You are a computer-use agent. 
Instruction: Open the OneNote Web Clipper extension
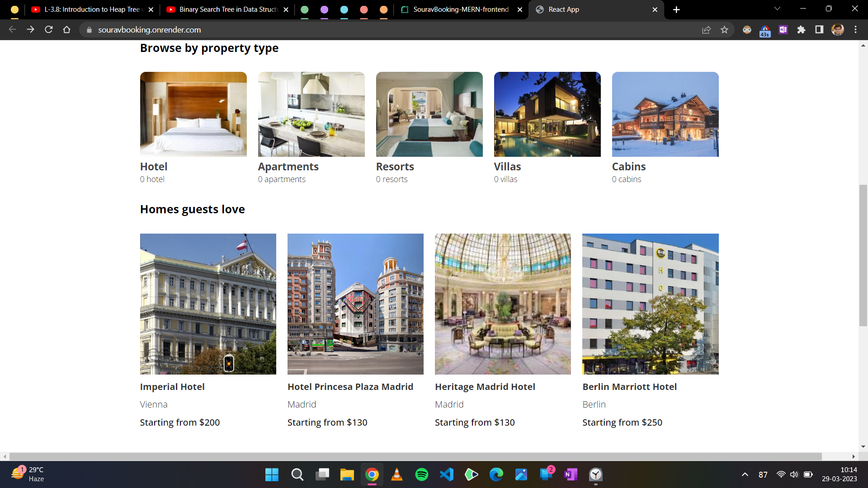tap(783, 30)
